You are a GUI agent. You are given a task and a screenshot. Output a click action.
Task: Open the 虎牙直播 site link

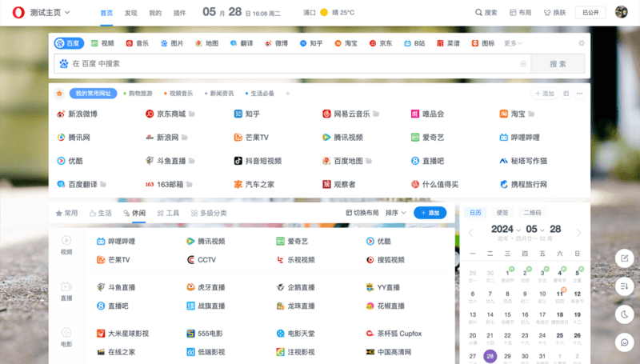click(206, 287)
